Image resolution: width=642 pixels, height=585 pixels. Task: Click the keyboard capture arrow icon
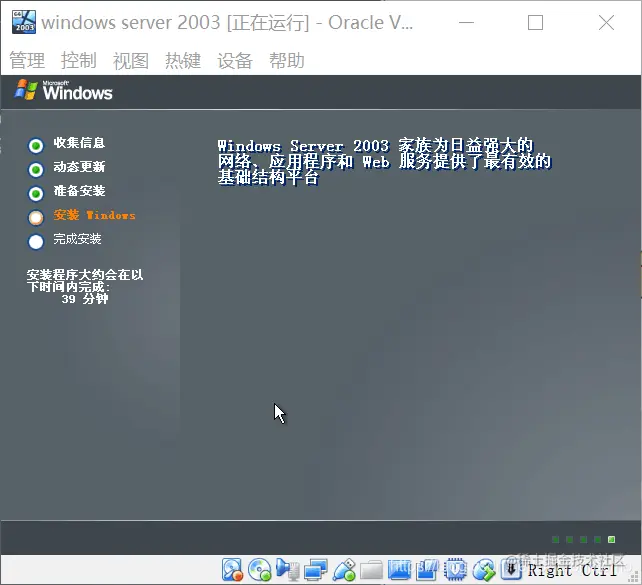pos(511,570)
